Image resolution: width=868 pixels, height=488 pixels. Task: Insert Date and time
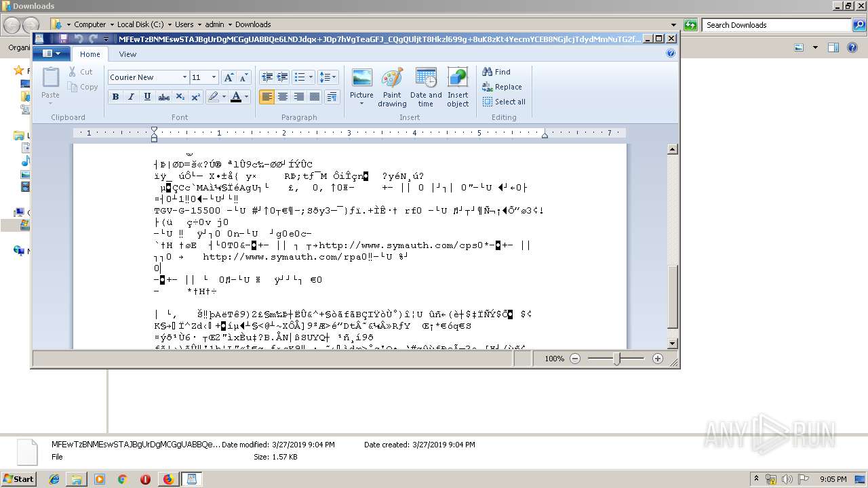click(x=426, y=87)
